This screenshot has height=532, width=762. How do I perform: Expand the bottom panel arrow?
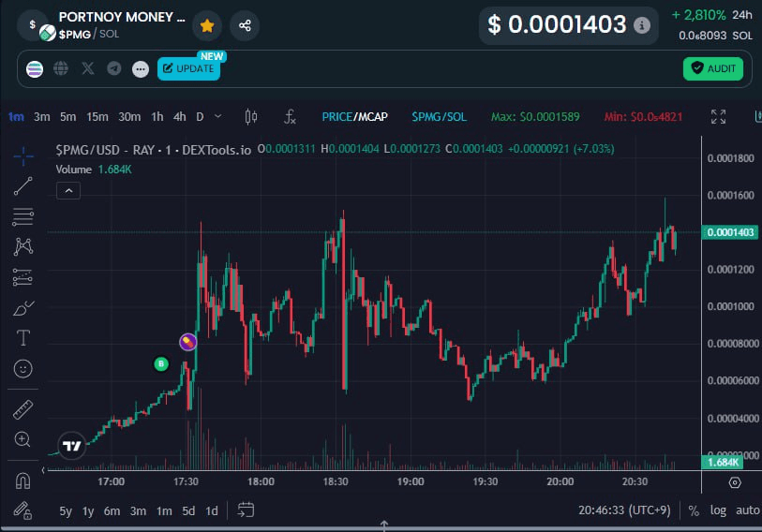point(384,525)
